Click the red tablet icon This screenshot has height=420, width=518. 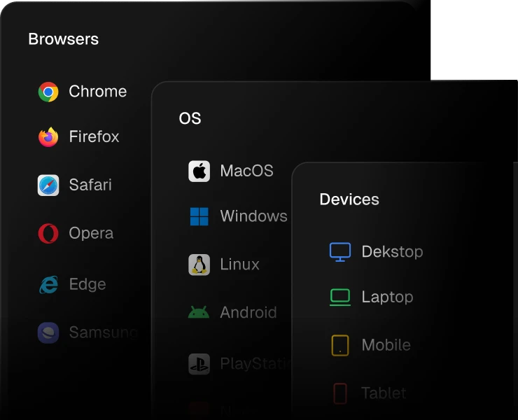click(x=340, y=393)
